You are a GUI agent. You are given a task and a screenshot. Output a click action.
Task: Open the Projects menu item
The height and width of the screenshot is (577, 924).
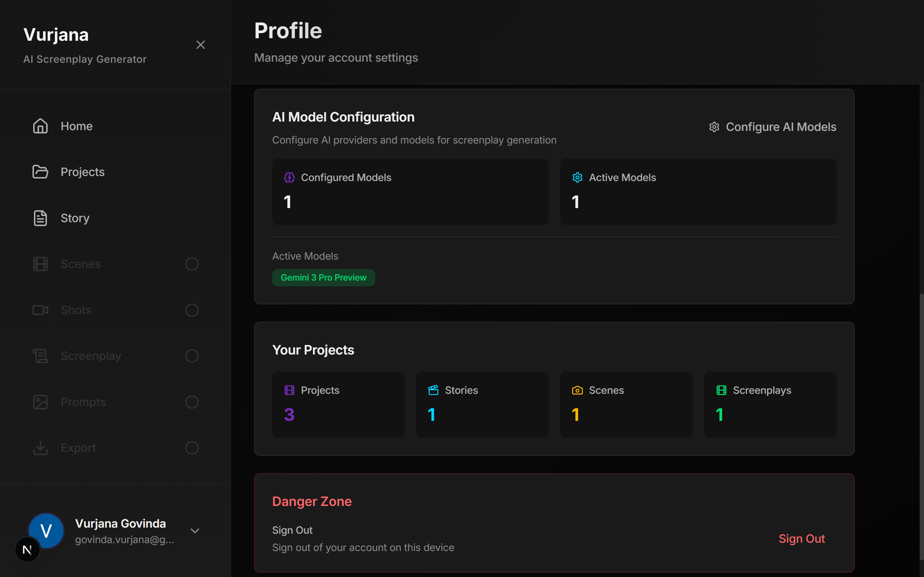coord(82,172)
